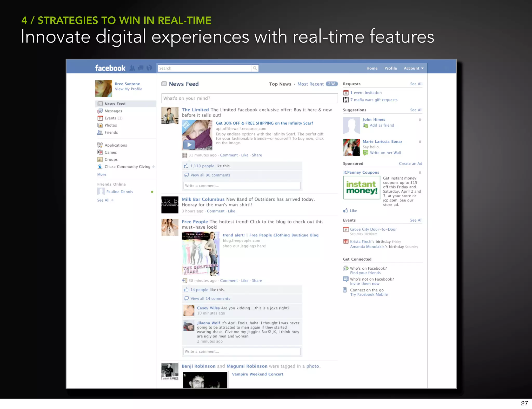Open the Messages sidebar icon
The image size is (532, 409).
pyautogui.click(x=100, y=111)
